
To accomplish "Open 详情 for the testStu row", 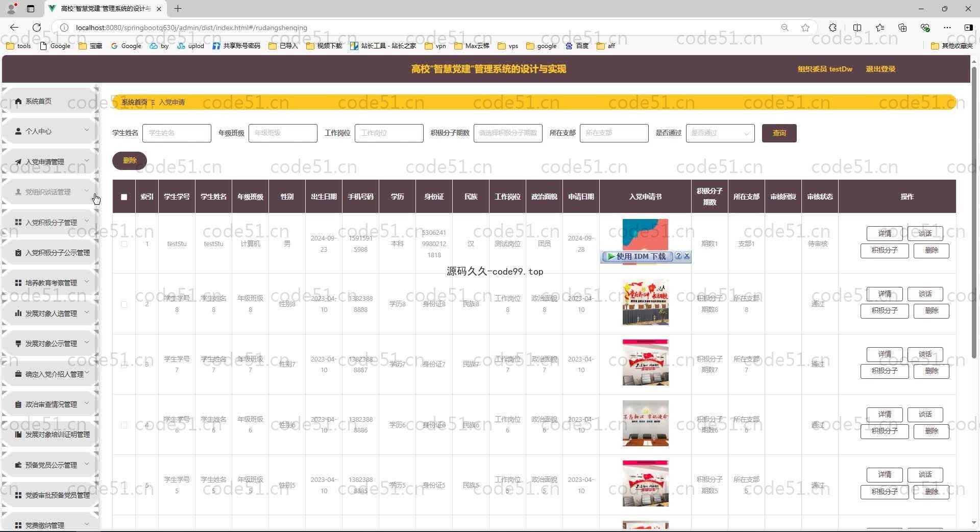I will coord(885,233).
